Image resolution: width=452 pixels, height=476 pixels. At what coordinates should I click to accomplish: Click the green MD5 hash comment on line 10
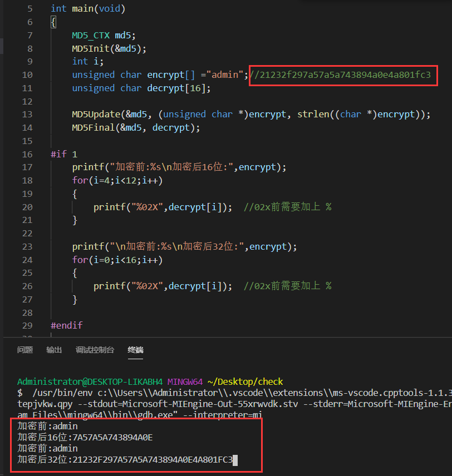click(341, 75)
